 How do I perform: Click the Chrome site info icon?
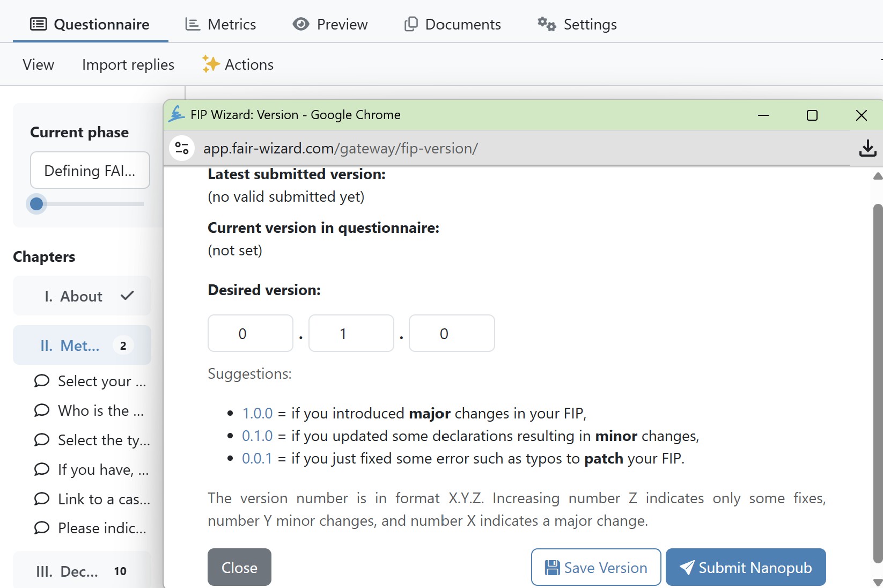click(182, 148)
